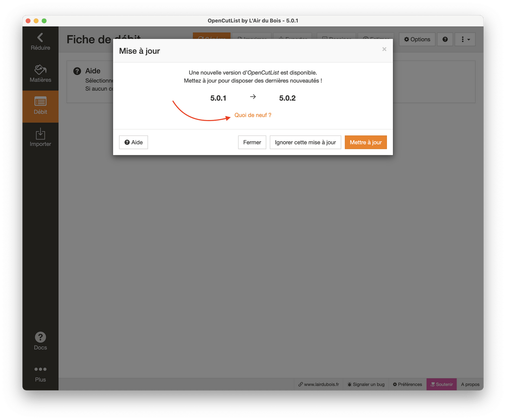The height and width of the screenshot is (420, 506).
Task: Open the Options gear button
Action: point(417,40)
